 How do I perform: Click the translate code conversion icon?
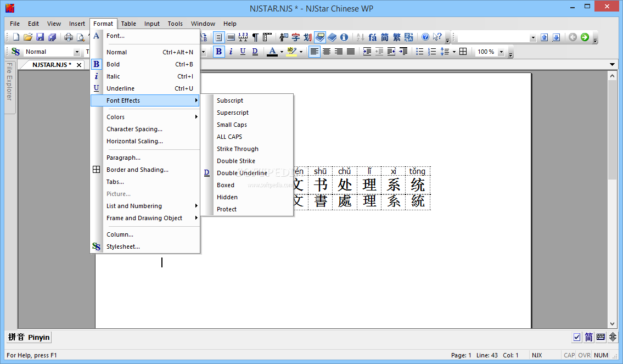408,37
